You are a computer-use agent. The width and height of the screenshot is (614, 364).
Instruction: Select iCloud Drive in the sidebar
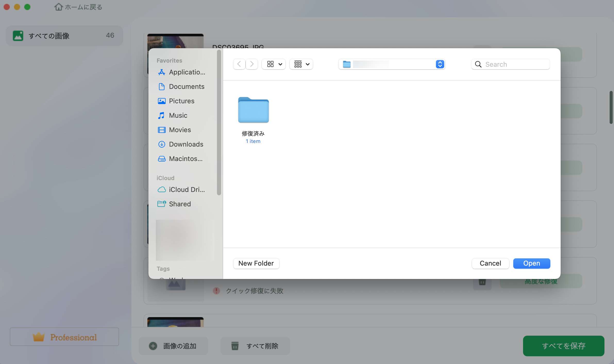click(x=187, y=190)
